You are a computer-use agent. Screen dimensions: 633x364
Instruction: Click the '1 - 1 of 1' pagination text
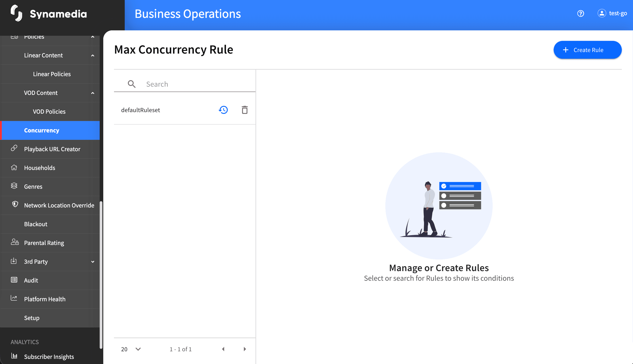point(181,349)
